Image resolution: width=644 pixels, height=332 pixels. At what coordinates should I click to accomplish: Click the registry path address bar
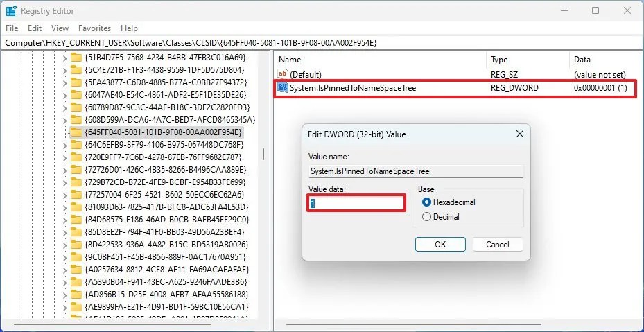tap(322, 42)
